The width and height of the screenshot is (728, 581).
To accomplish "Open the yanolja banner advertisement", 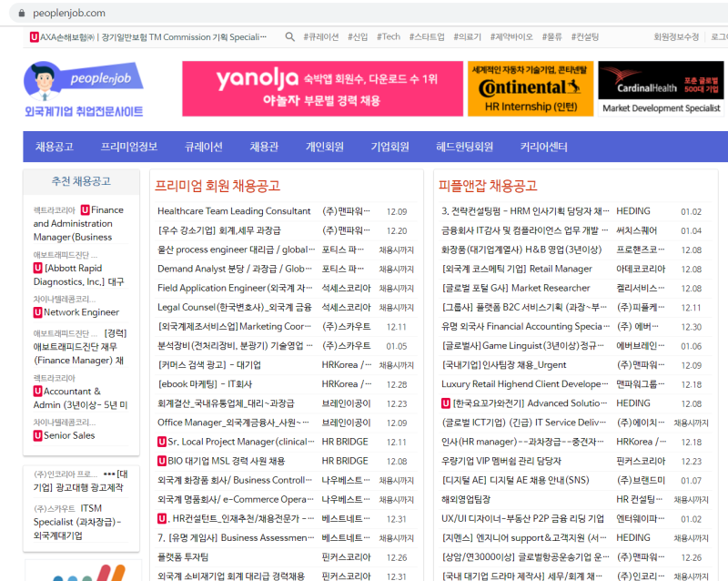I will point(323,88).
